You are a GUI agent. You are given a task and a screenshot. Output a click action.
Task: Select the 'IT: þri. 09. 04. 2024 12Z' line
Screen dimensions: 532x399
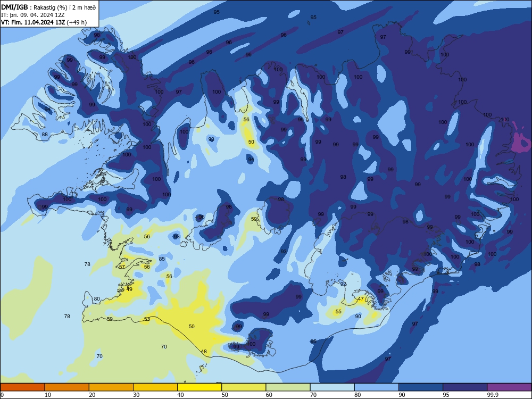pyautogui.click(x=33, y=15)
